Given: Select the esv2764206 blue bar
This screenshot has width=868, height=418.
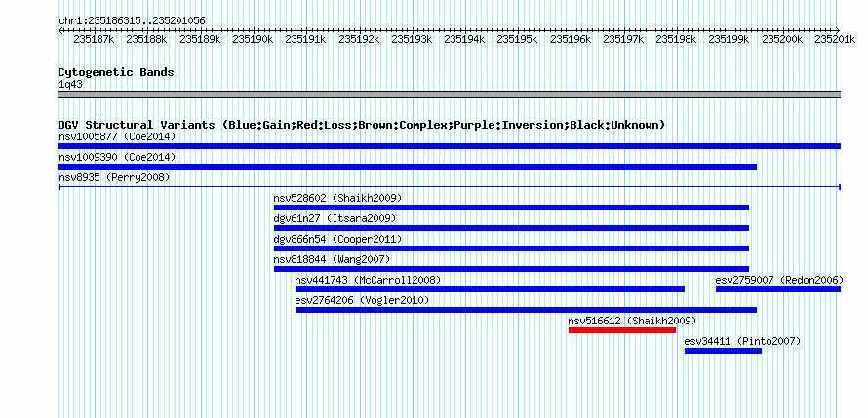Looking at the screenshot, I should tap(526, 310).
